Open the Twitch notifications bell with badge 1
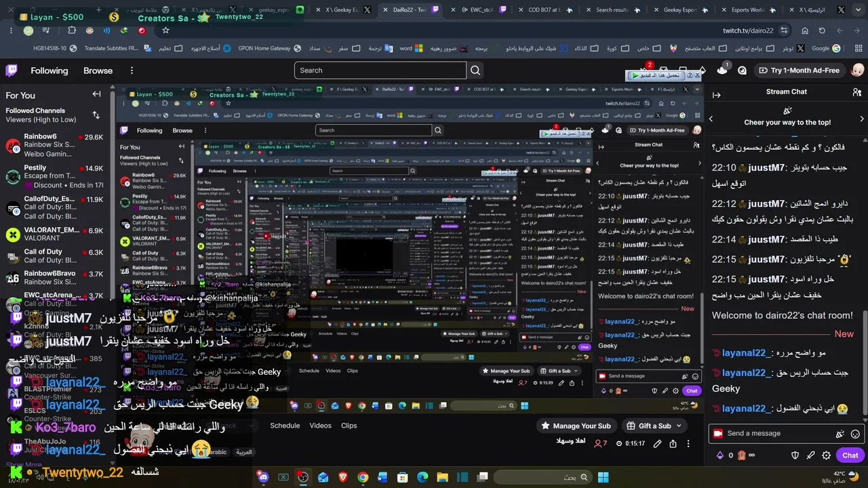 click(x=722, y=70)
